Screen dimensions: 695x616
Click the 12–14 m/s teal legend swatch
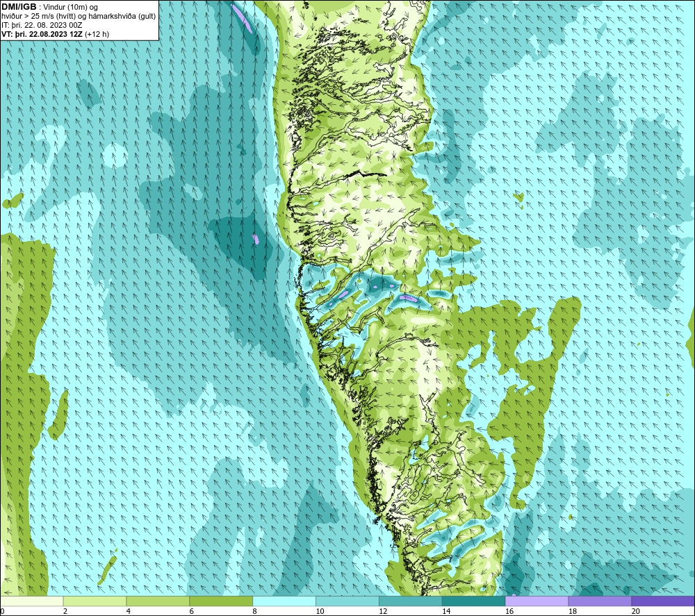pyautogui.click(x=411, y=601)
